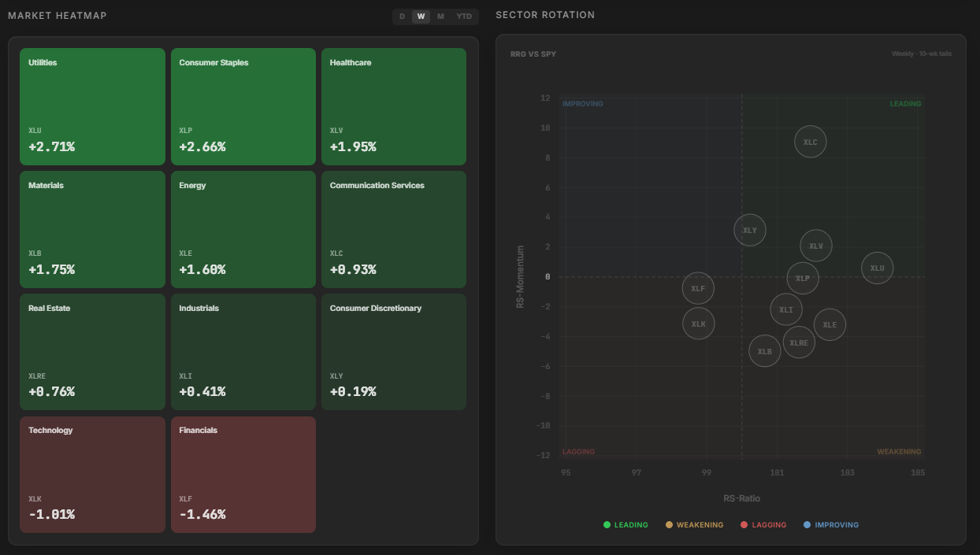Select the Industrials XLI tile

tap(243, 352)
